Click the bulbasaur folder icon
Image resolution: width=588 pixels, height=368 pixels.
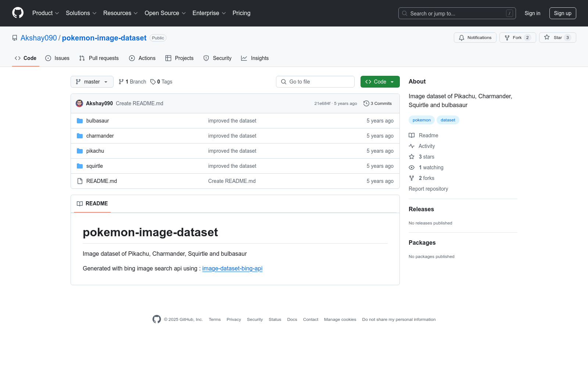coord(80,121)
